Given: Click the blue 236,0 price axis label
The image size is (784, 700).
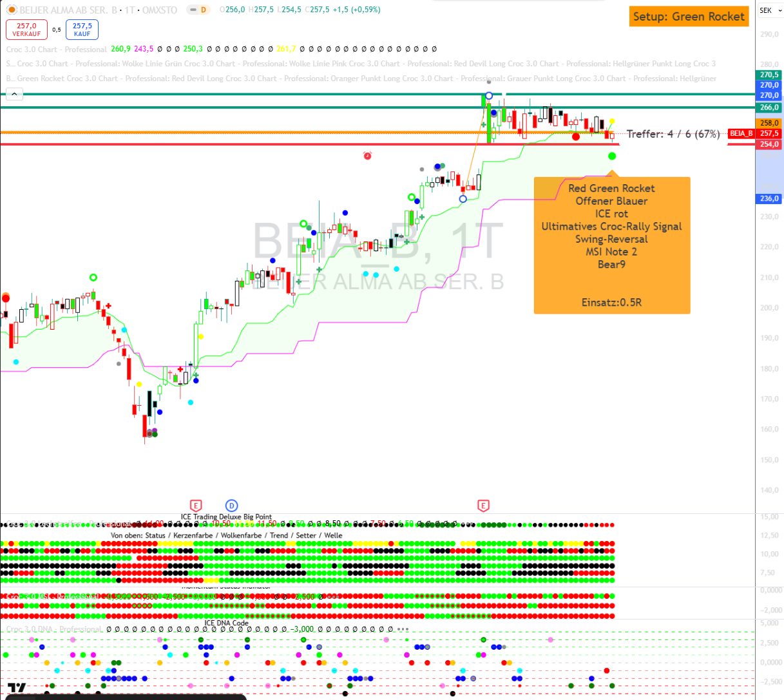Looking at the screenshot, I should pos(769,199).
